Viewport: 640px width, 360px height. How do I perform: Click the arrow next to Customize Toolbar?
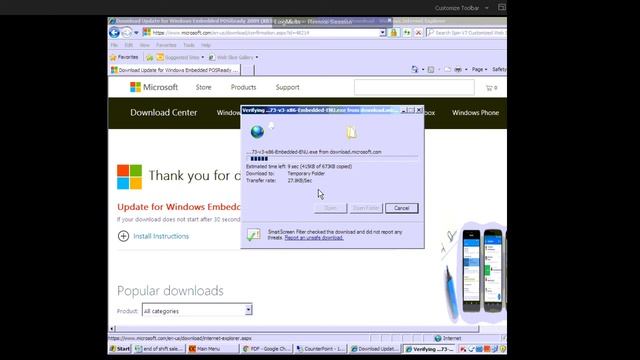(487, 8)
